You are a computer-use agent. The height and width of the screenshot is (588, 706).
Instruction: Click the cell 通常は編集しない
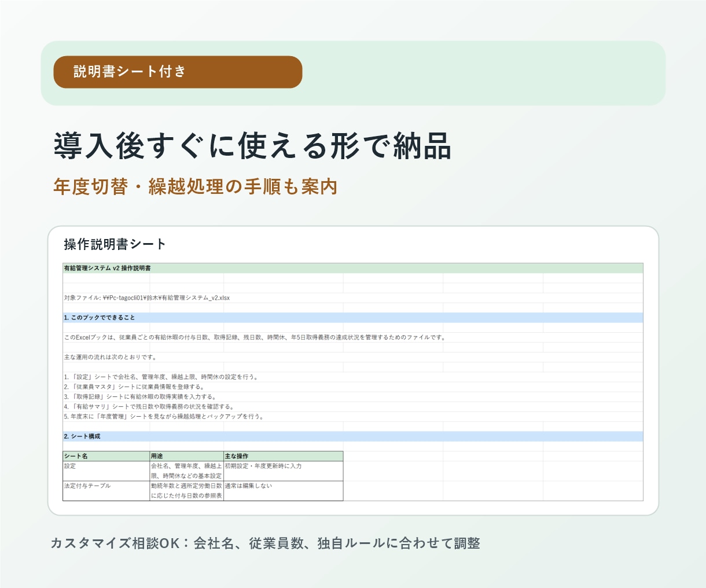click(x=284, y=491)
